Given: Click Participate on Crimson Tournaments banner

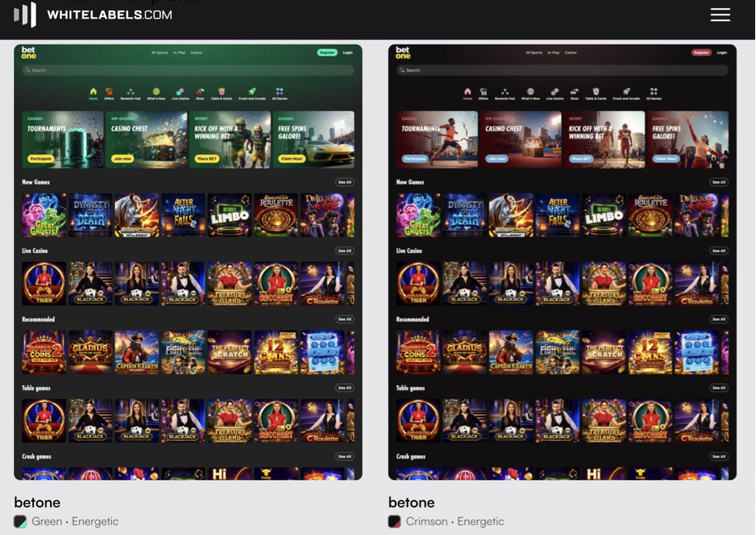Looking at the screenshot, I should [415, 159].
